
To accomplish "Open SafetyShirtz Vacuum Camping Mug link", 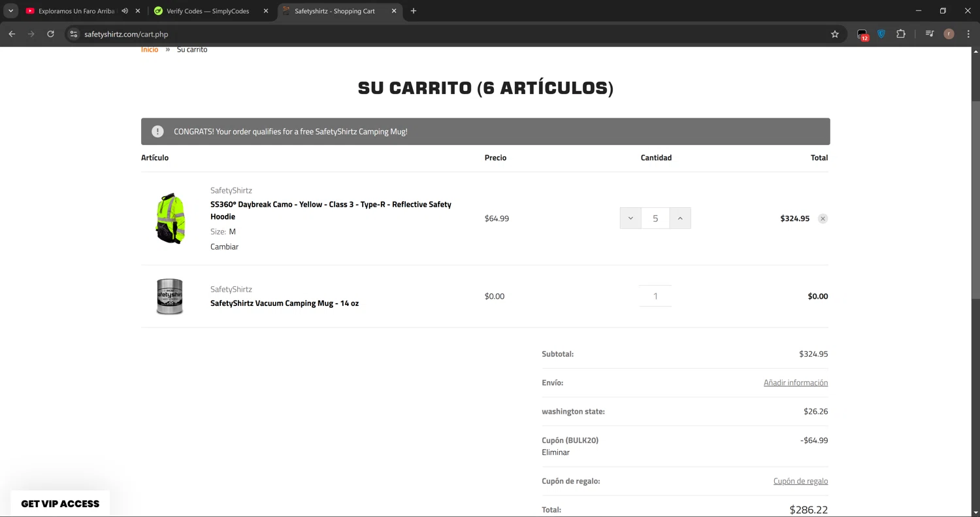I will coord(284,303).
